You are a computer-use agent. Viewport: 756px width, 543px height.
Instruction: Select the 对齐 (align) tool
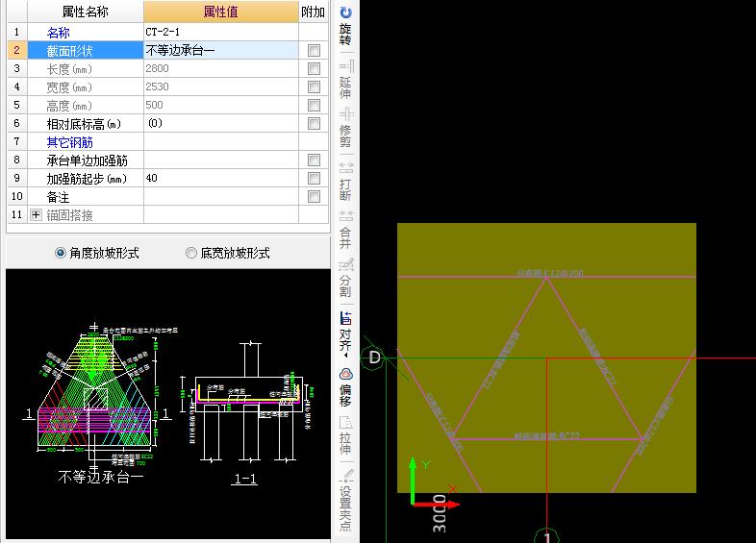click(x=345, y=331)
